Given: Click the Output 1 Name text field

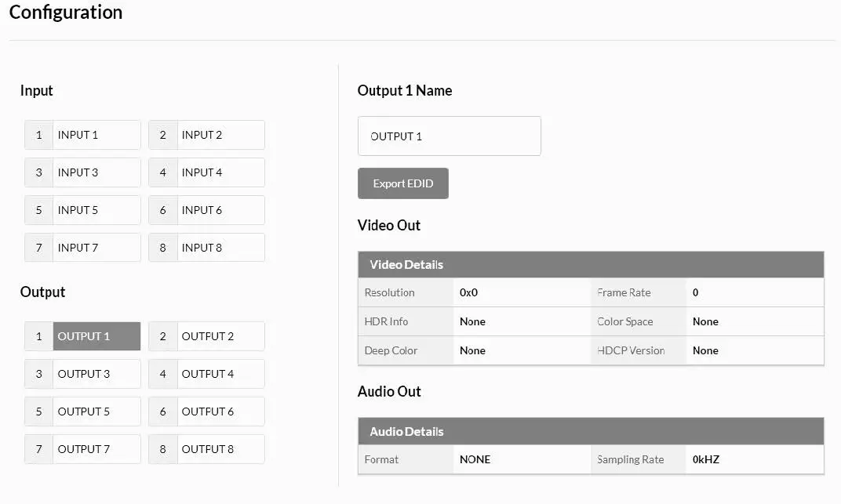Looking at the screenshot, I should click(449, 136).
